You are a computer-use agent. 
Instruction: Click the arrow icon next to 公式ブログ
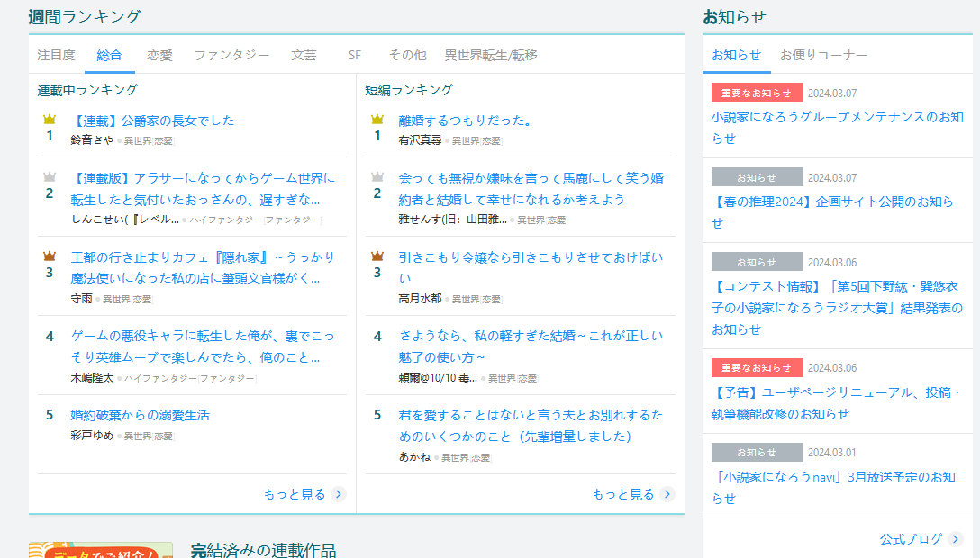[956, 539]
